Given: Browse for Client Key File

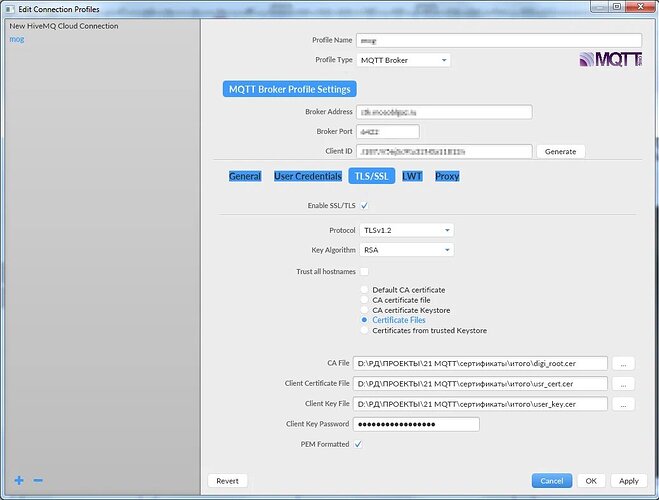Looking at the screenshot, I should pos(623,404).
